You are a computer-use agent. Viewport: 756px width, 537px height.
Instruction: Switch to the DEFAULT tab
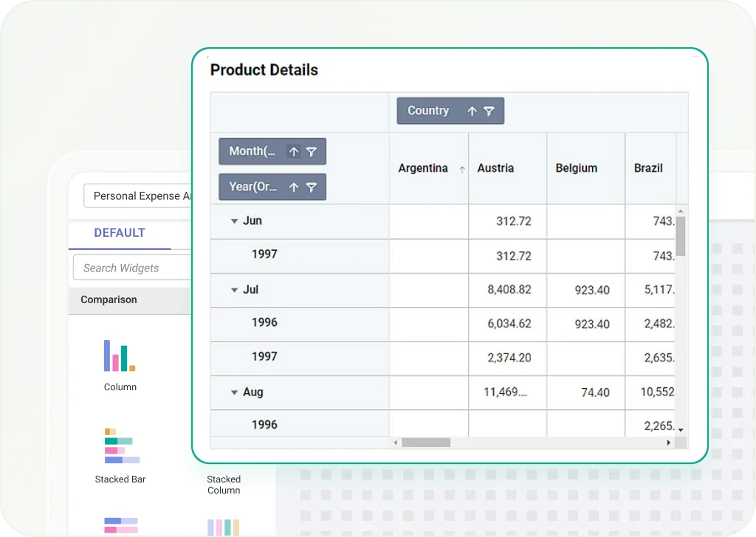click(120, 233)
